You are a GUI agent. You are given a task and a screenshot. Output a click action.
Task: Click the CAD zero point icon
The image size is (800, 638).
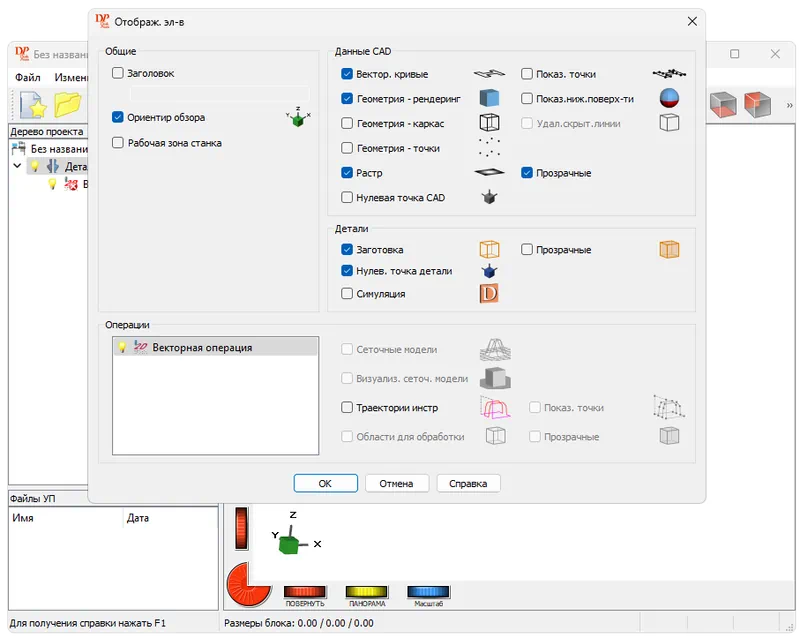point(489,197)
